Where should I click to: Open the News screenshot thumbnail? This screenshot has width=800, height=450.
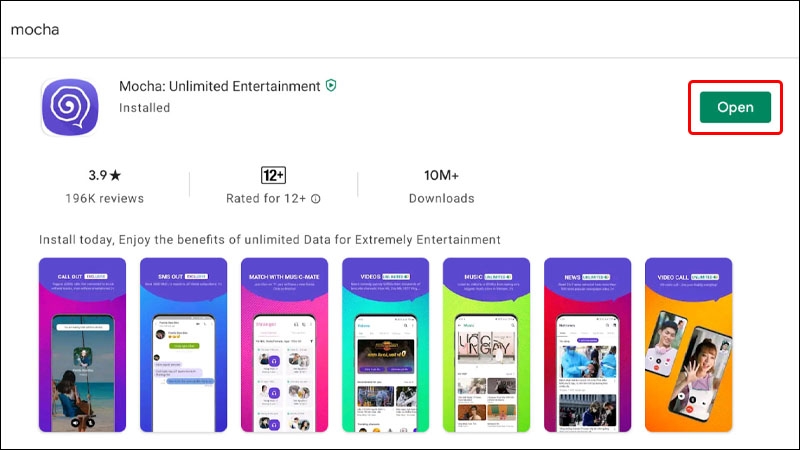(x=587, y=345)
